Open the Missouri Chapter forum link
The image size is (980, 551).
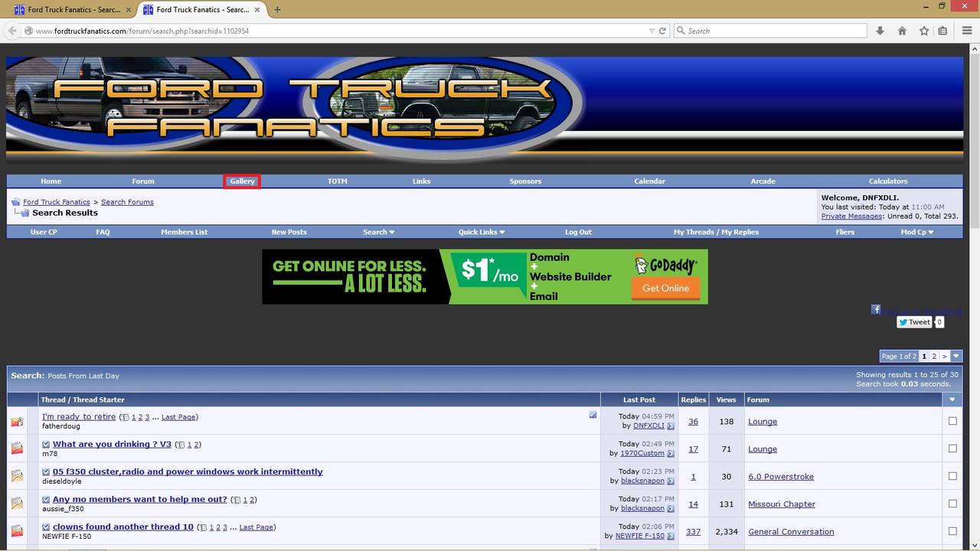point(781,504)
